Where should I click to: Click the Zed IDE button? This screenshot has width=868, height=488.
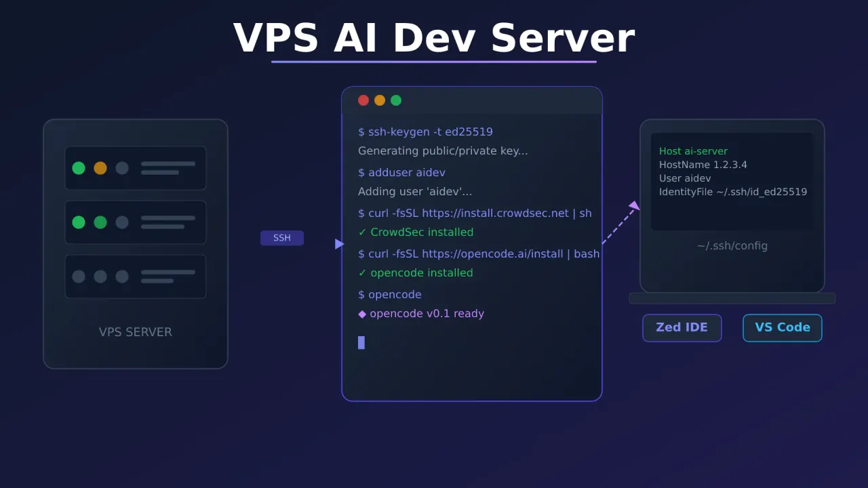[682, 328]
